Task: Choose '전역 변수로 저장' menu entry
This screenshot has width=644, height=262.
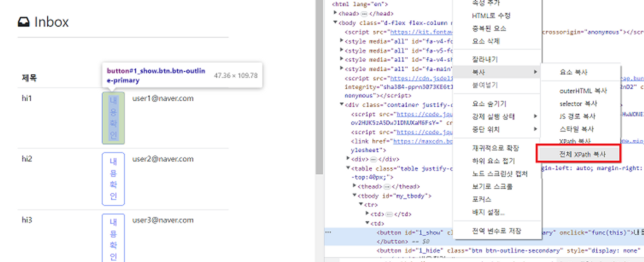Action: [497, 231]
